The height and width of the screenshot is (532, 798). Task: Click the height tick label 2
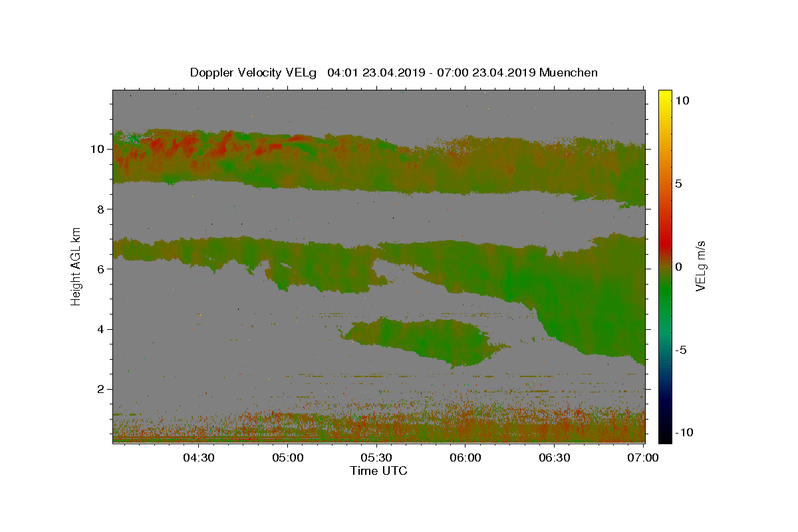(x=102, y=389)
